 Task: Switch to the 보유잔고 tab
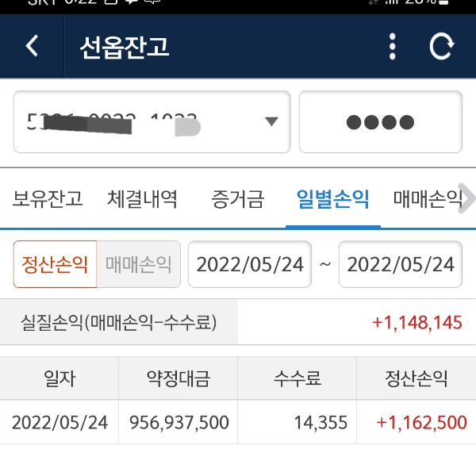point(48,198)
